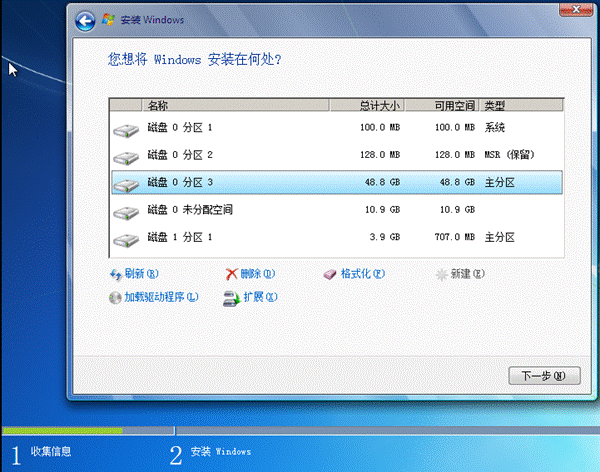The image size is (600, 472).
Task: Select the 磁盘 0 分区 2 MSR row
Action: pos(337,155)
